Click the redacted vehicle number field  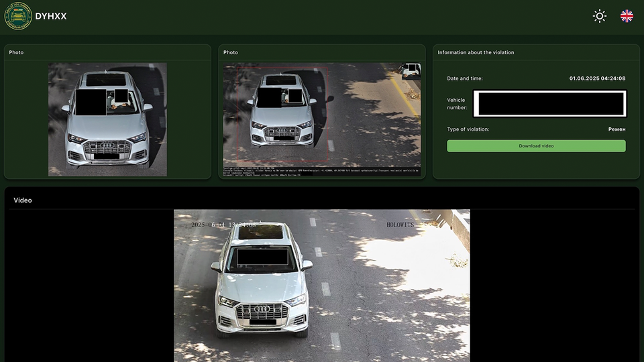point(549,104)
